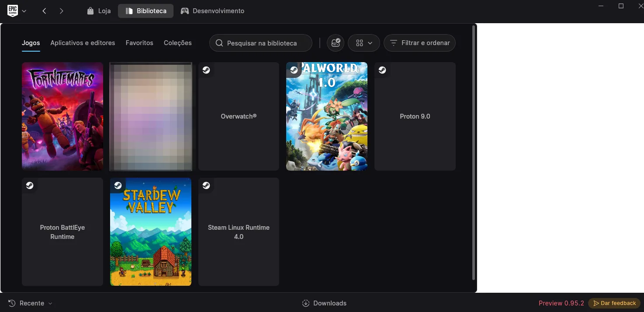The image size is (644, 312).
Task: Select the Jogos library tab
Action: [x=31, y=43]
